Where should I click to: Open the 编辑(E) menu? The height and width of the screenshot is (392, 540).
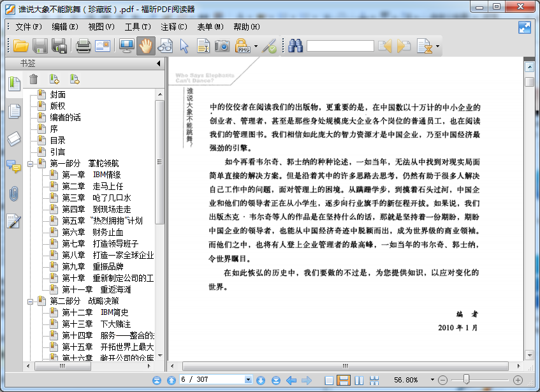point(65,27)
